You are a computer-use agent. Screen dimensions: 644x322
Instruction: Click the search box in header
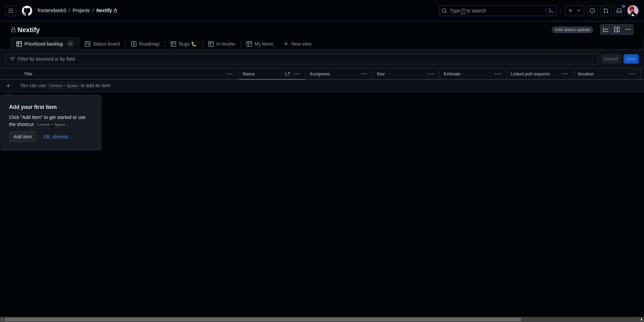498,11
